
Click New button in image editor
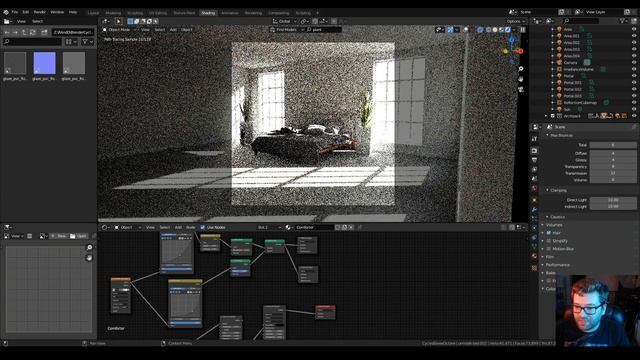tap(59, 236)
